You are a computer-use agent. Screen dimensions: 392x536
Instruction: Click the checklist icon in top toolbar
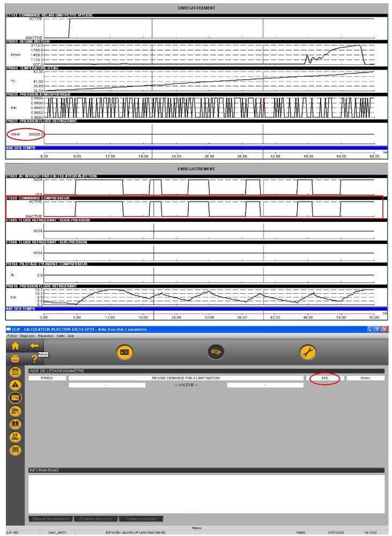click(x=125, y=352)
